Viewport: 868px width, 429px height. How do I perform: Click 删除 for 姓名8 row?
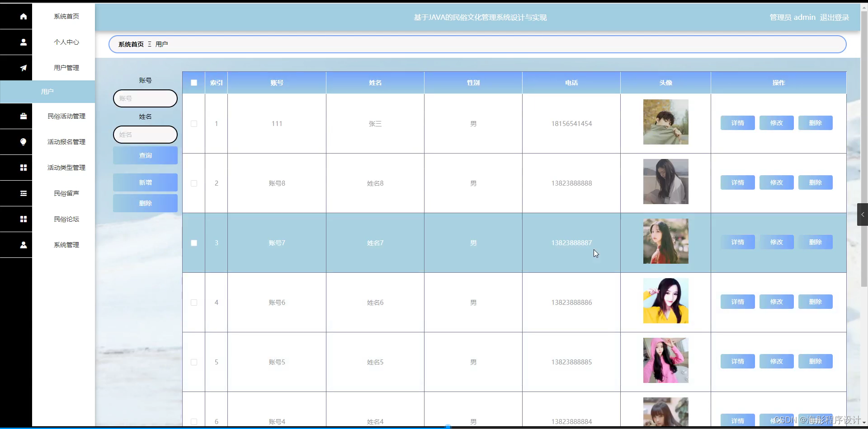(815, 182)
